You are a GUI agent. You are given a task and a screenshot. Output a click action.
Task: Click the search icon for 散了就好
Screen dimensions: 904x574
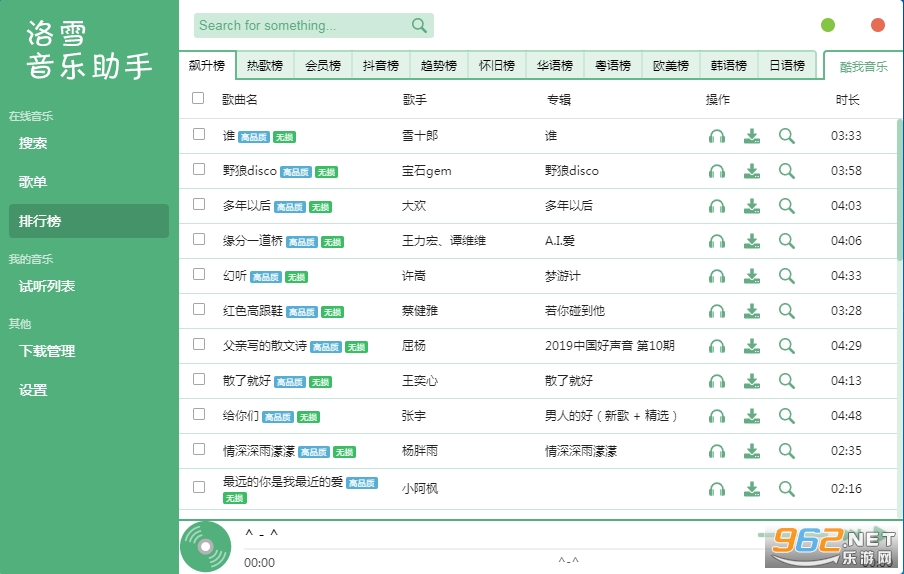tap(786, 381)
